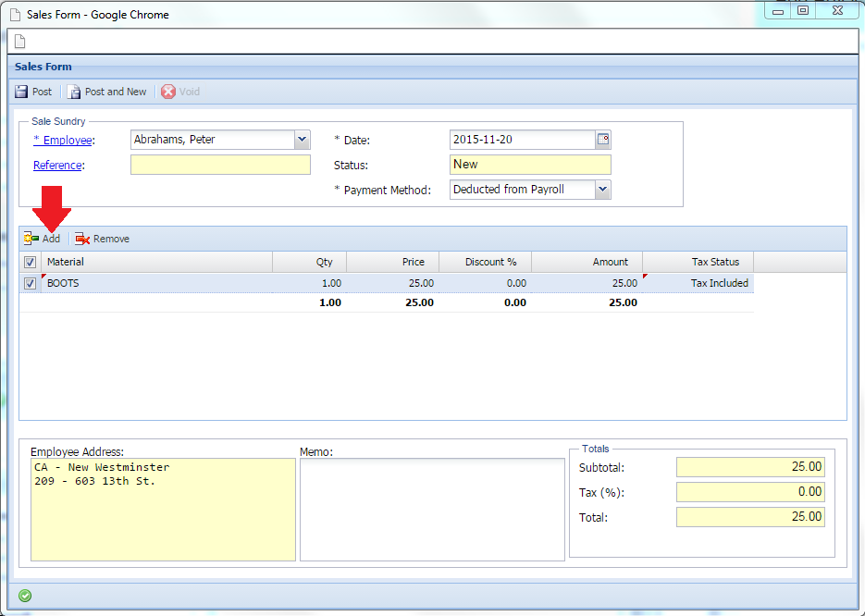Click the Post floppy disk icon
865x616 pixels.
click(21, 92)
